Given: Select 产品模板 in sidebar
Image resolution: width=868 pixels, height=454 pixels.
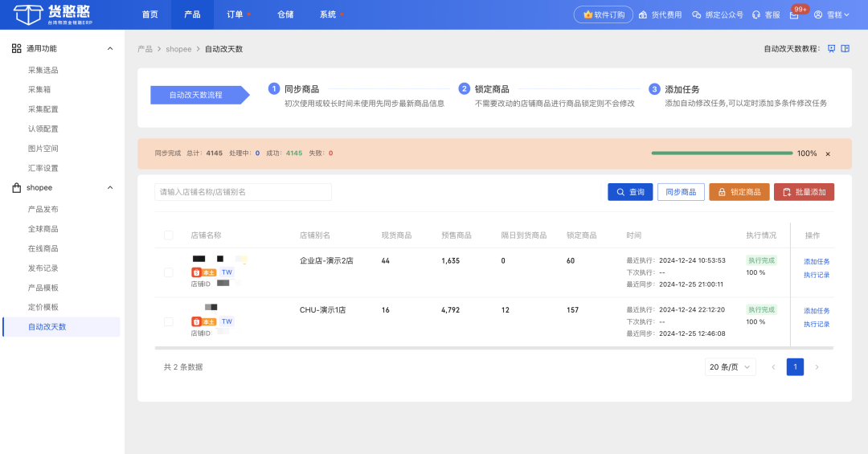Looking at the screenshot, I should coord(43,288).
